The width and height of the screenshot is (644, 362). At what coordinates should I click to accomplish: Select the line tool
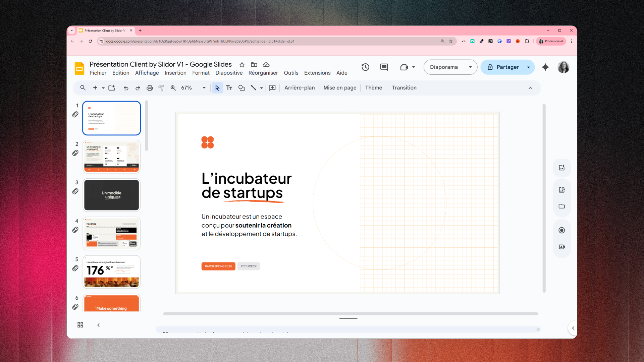(253, 88)
